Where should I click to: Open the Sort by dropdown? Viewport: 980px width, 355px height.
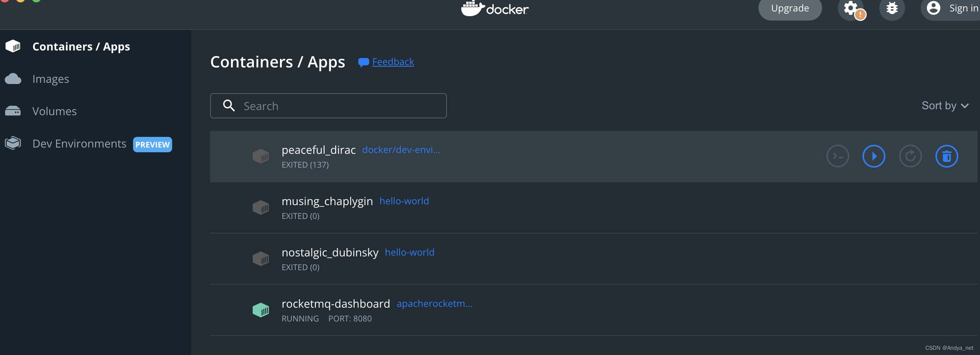[x=945, y=106]
